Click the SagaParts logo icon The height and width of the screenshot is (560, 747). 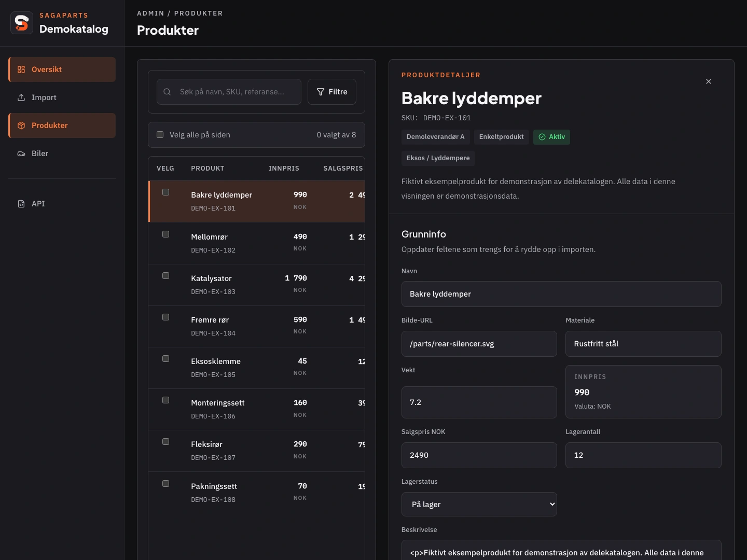click(x=22, y=23)
